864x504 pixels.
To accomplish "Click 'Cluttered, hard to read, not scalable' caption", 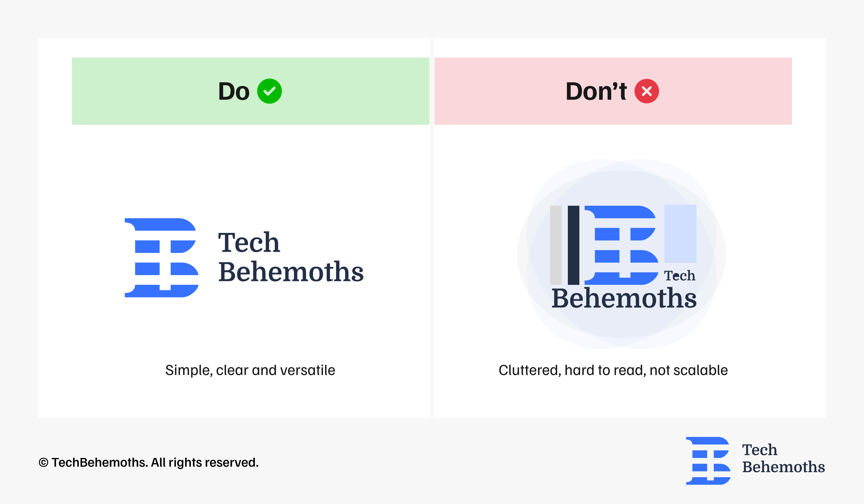I will click(x=613, y=370).
